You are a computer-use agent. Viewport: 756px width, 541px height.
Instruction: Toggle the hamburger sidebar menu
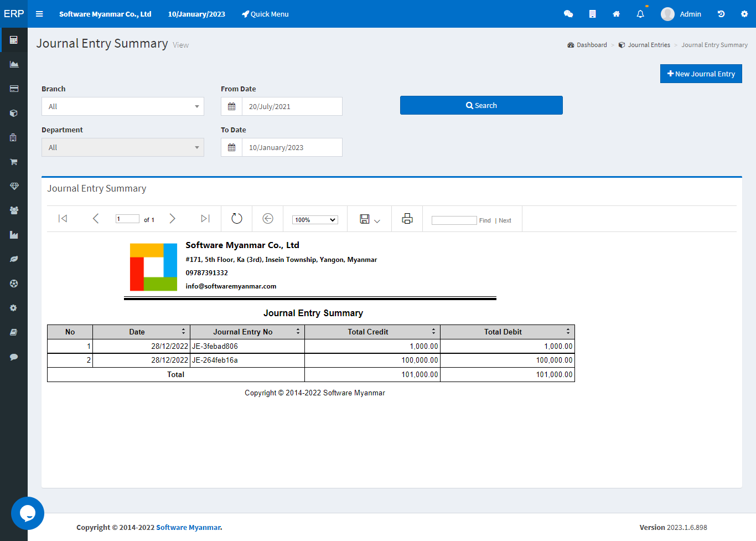(x=39, y=14)
